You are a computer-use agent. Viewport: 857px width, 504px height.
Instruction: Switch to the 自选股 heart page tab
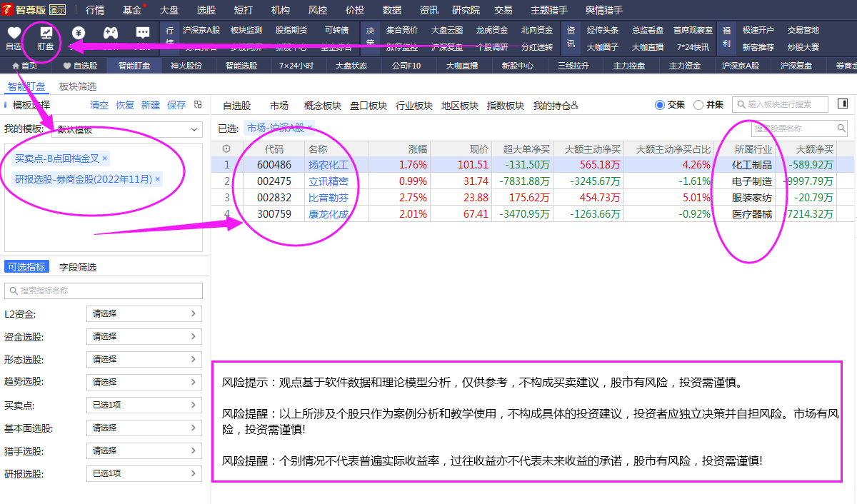(79, 66)
